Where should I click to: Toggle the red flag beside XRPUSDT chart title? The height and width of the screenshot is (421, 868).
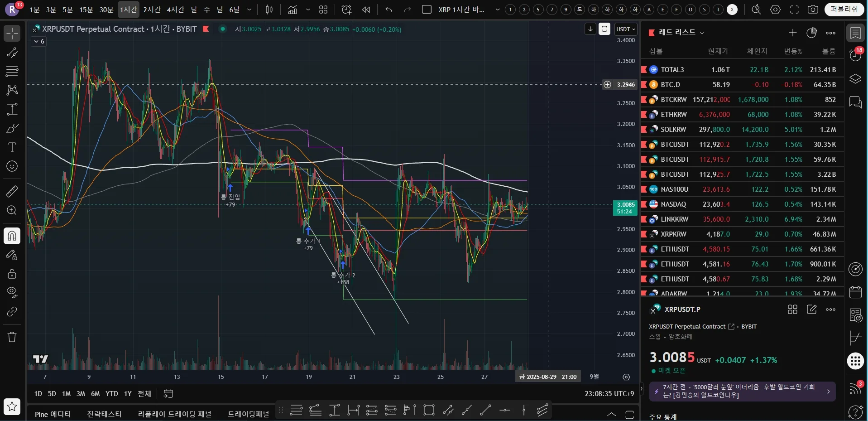(x=206, y=29)
